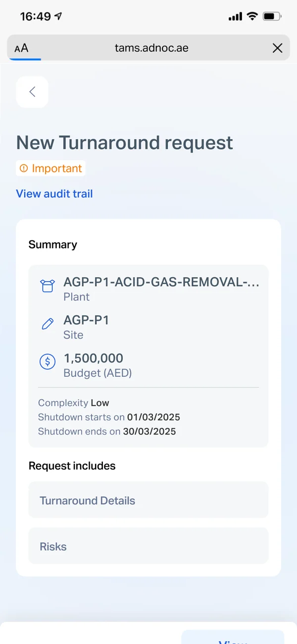
Task: Tap the tams.adnoc.ae address field
Action: [148, 48]
